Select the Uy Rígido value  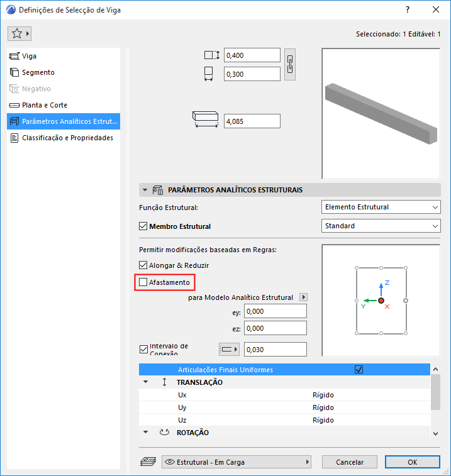point(323,407)
